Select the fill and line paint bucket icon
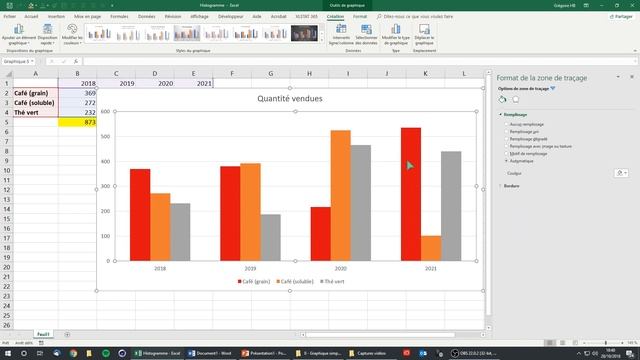This screenshot has width=640, height=360. tap(502, 99)
